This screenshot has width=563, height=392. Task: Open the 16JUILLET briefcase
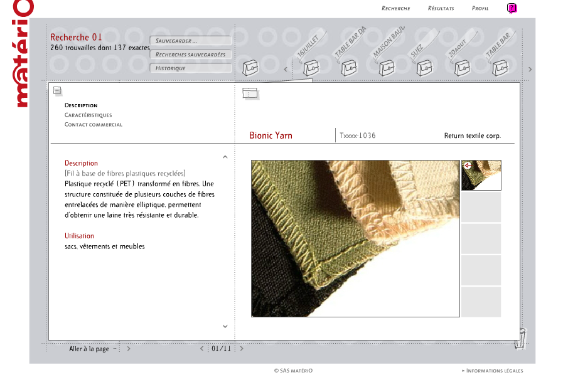coord(311,68)
